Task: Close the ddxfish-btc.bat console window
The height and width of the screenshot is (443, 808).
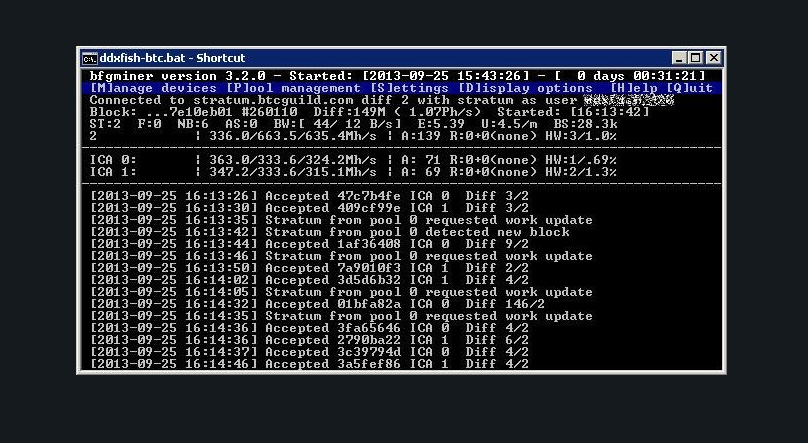Action: coord(713,58)
